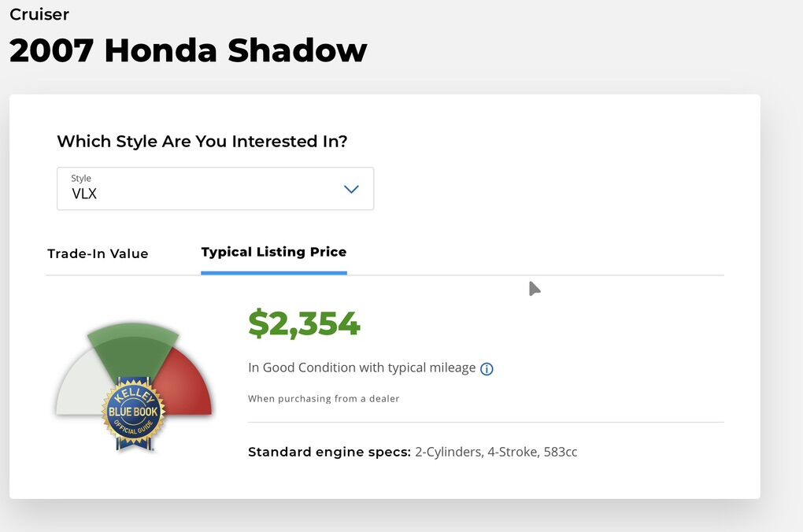The width and height of the screenshot is (803, 532).
Task: Click the info icon beside typical mileage
Action: (x=487, y=368)
